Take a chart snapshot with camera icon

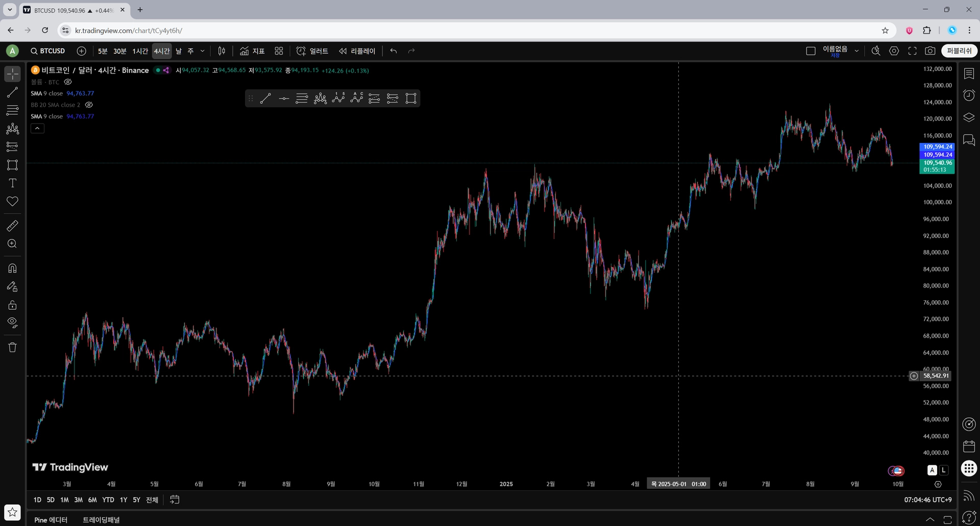pos(930,51)
